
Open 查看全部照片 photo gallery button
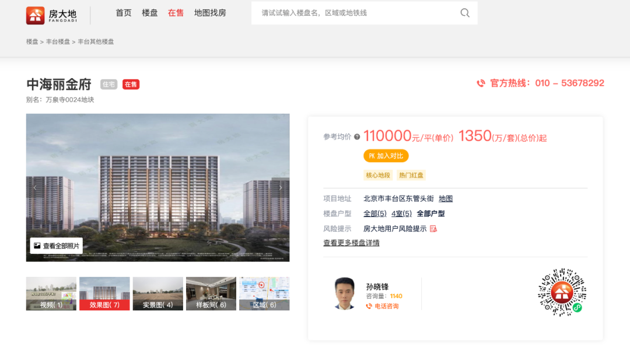click(57, 246)
